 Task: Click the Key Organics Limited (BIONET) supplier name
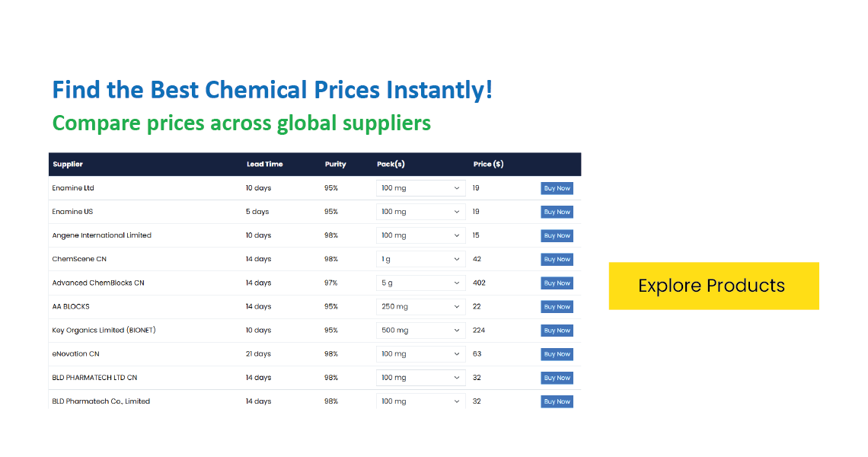[x=104, y=330]
